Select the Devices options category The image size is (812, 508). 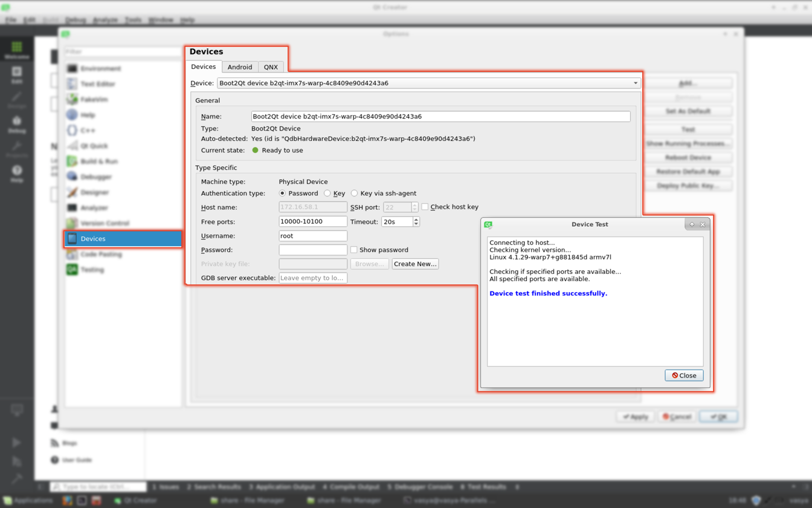[x=123, y=239]
